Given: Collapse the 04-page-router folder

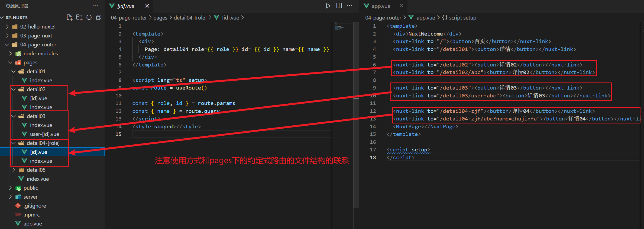Looking at the screenshot, I should point(7,44).
